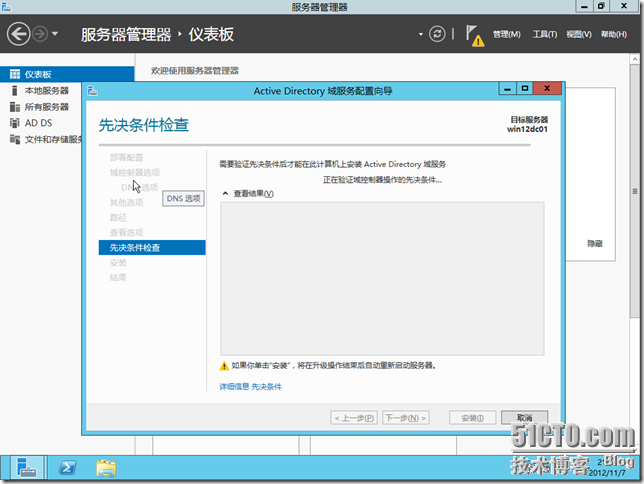Open Server Manager from the taskbar

point(27,468)
